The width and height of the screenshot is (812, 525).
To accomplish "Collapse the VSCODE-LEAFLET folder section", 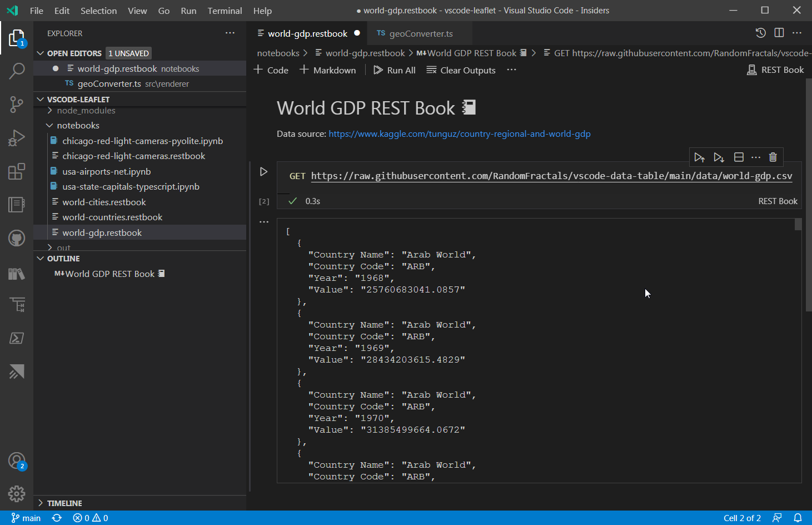I will (x=41, y=100).
